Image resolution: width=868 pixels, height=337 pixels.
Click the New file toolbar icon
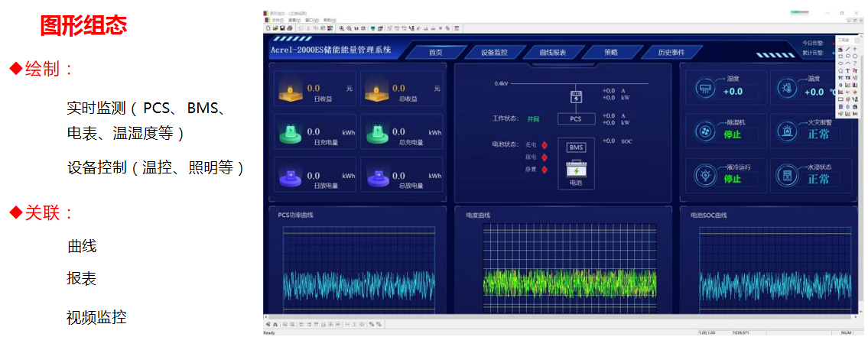point(268,28)
